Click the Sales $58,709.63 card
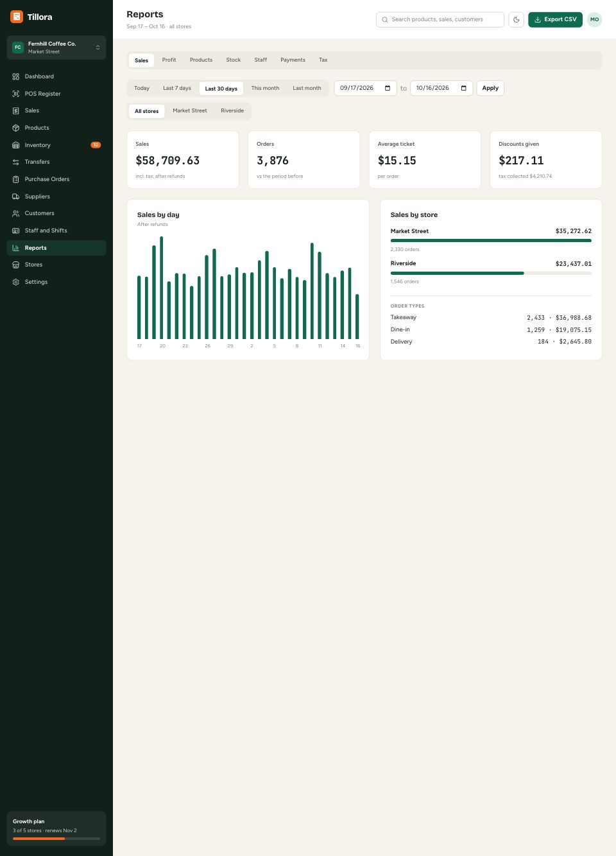The width and height of the screenshot is (616, 856). [183, 160]
